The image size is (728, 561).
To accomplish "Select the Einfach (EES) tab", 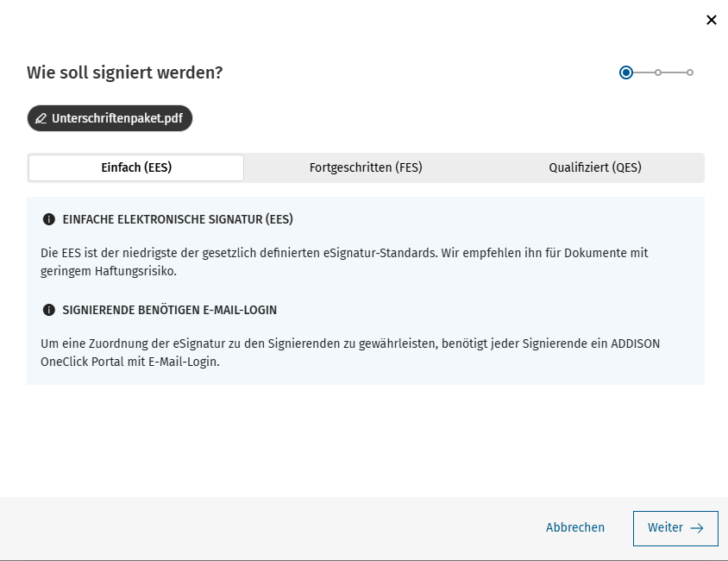I will [136, 167].
